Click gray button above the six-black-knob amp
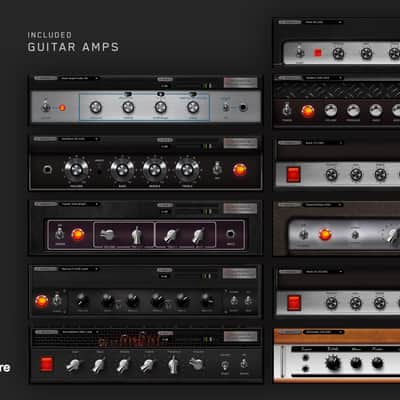The image size is (400, 400). coord(240,273)
